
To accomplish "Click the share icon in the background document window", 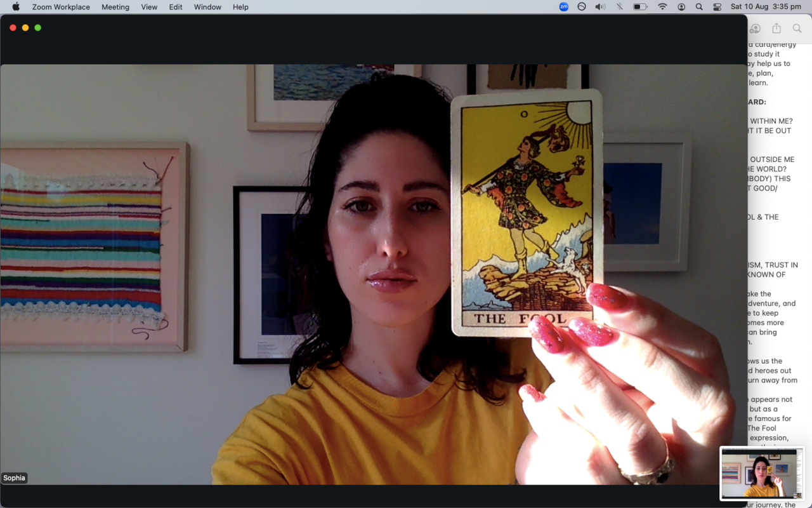I will pos(776,29).
